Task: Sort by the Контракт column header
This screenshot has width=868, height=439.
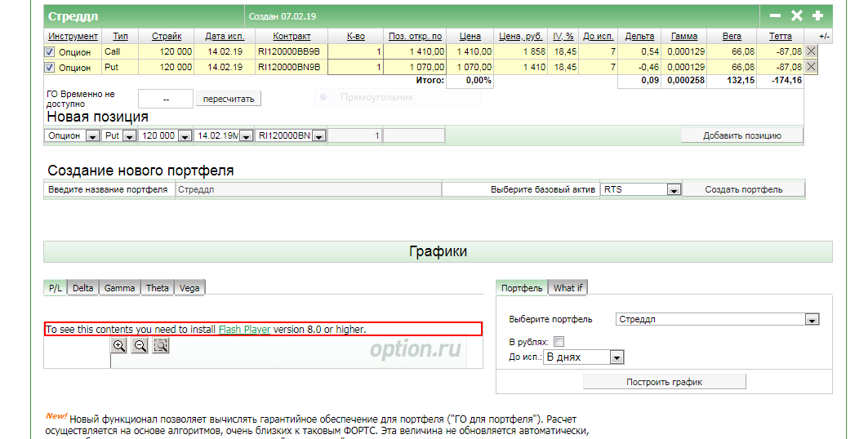Action: 292,36
